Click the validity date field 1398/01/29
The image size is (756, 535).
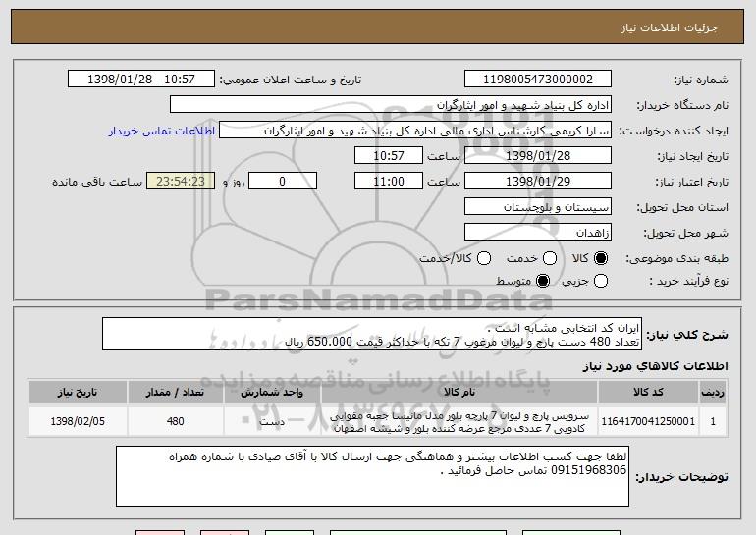pyautogui.click(x=538, y=182)
